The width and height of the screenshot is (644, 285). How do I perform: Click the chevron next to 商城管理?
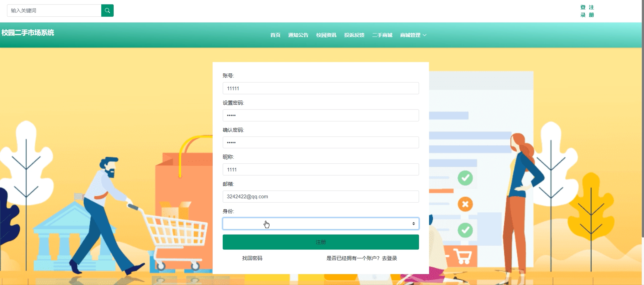pyautogui.click(x=425, y=35)
